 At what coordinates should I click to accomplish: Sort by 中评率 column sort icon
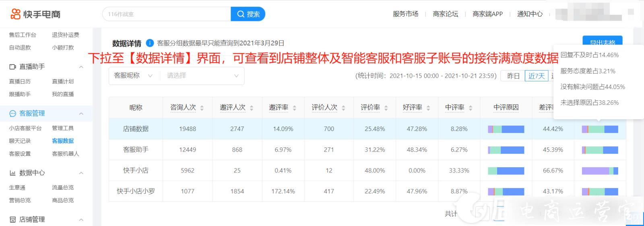[471, 108]
